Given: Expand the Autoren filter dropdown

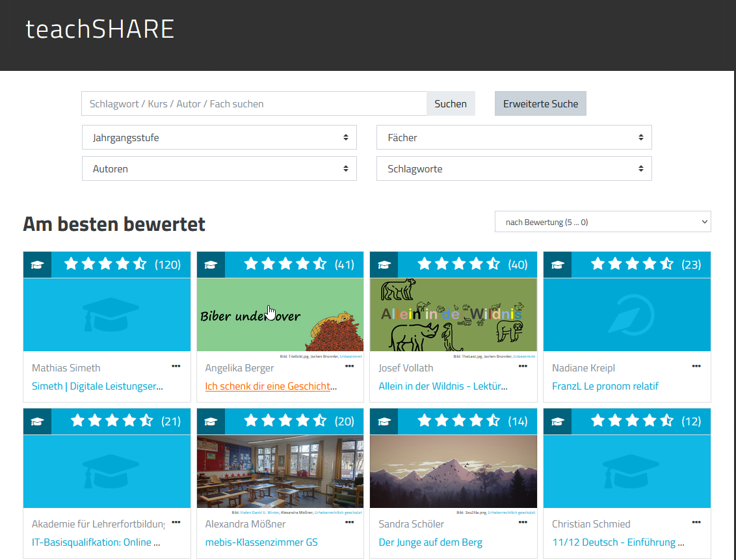Looking at the screenshot, I should (x=219, y=169).
